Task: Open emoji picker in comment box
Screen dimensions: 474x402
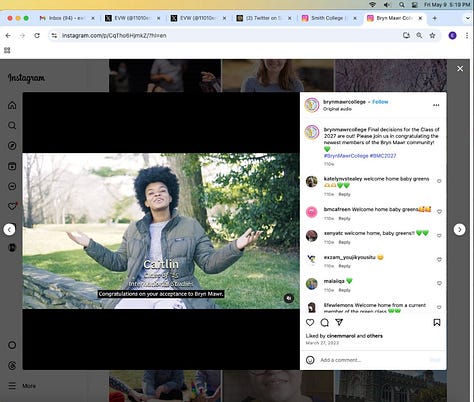Action: click(x=310, y=360)
